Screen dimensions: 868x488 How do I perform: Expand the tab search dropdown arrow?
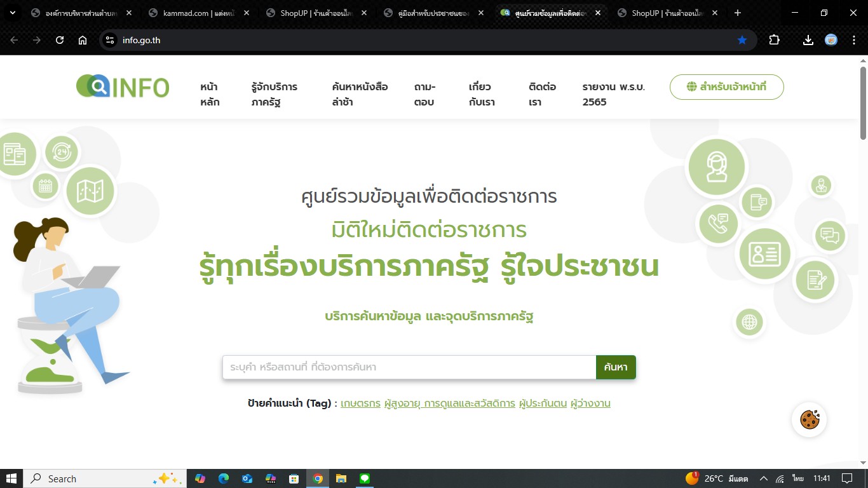point(12,13)
